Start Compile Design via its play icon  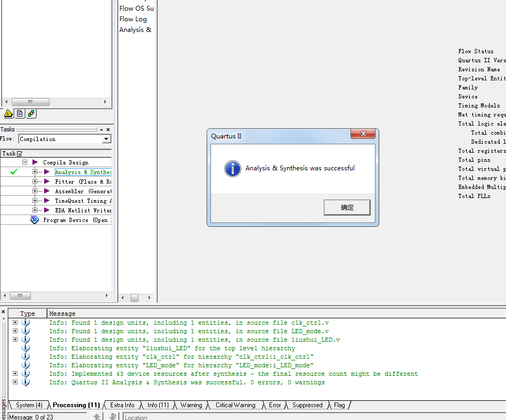click(35, 162)
